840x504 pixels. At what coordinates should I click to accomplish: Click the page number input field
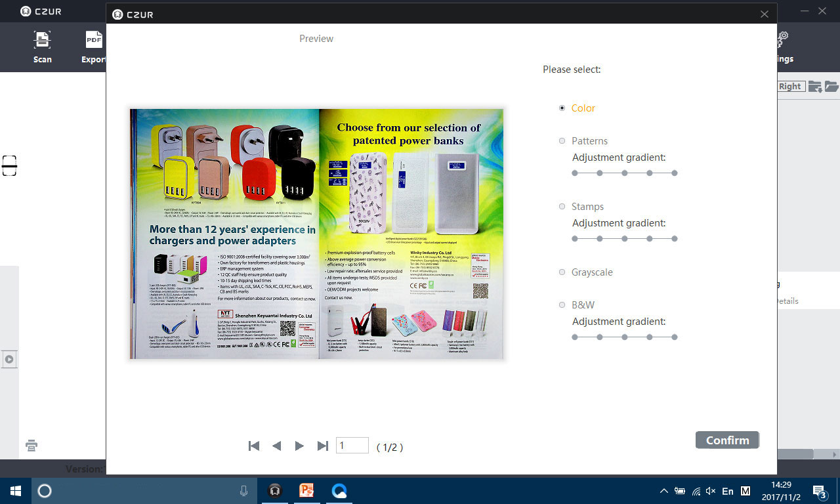pos(352,446)
